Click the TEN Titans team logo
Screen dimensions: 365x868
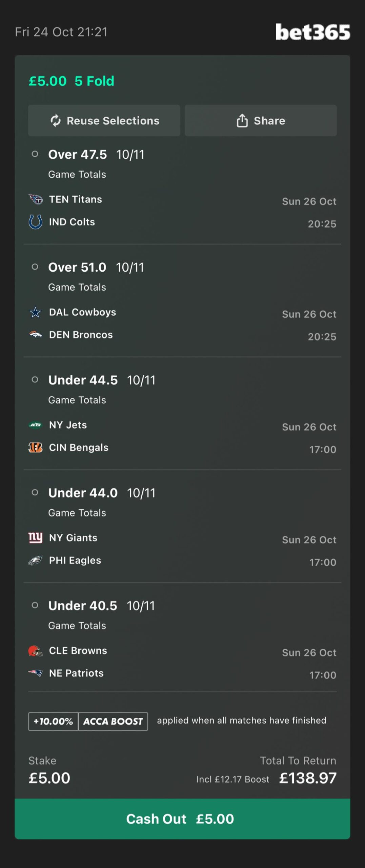point(36,199)
